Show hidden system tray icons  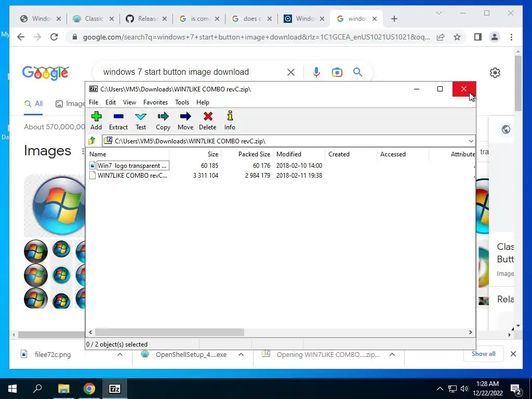tap(440, 389)
